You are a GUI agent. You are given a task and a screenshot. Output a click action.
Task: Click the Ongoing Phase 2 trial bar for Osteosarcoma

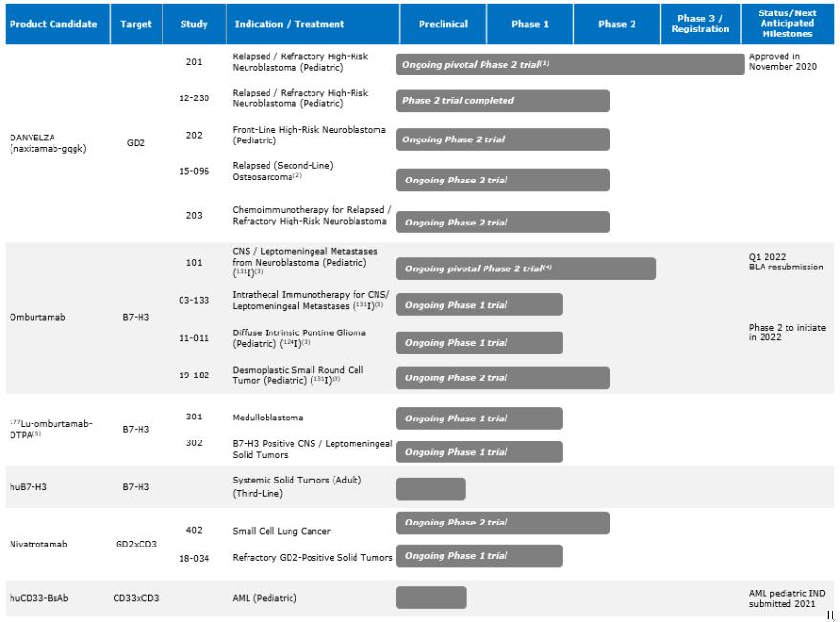click(503, 180)
